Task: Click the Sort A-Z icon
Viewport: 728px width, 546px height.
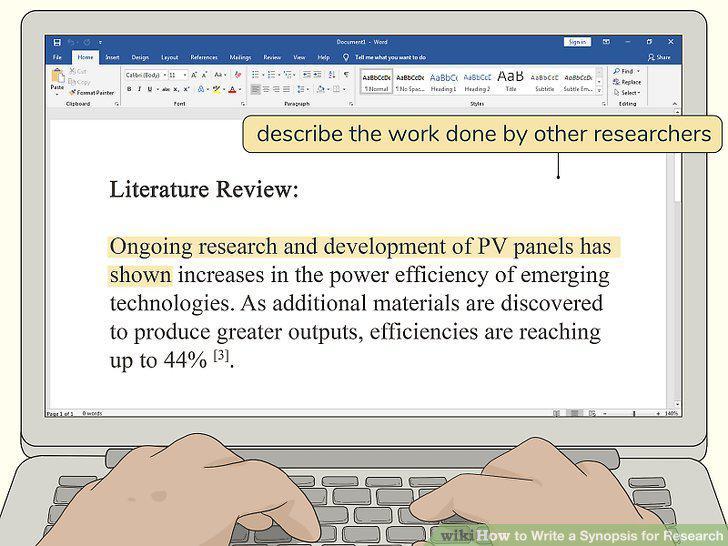Action: click(x=332, y=74)
